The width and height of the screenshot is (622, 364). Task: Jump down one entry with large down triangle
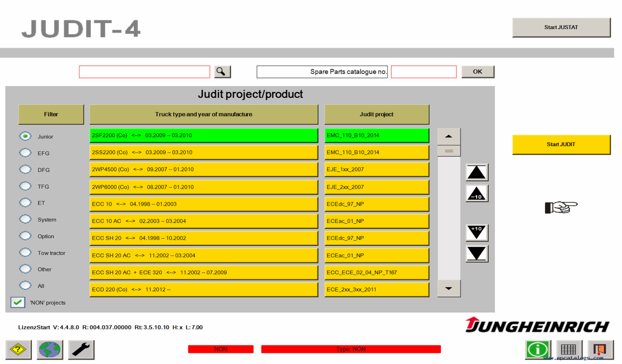click(477, 254)
